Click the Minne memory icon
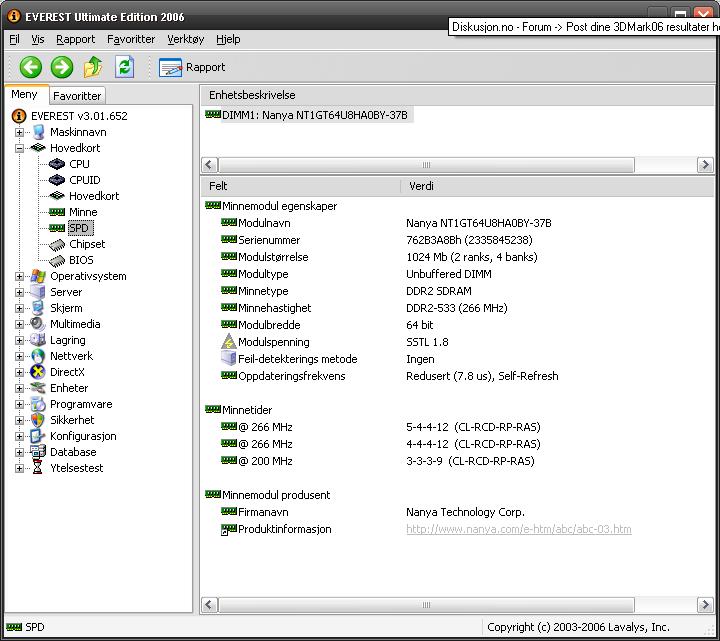Screen dimensions: 720x641 click(57, 212)
